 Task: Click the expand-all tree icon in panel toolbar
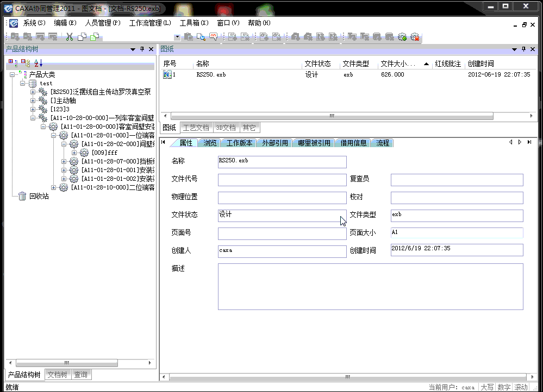pos(12,63)
